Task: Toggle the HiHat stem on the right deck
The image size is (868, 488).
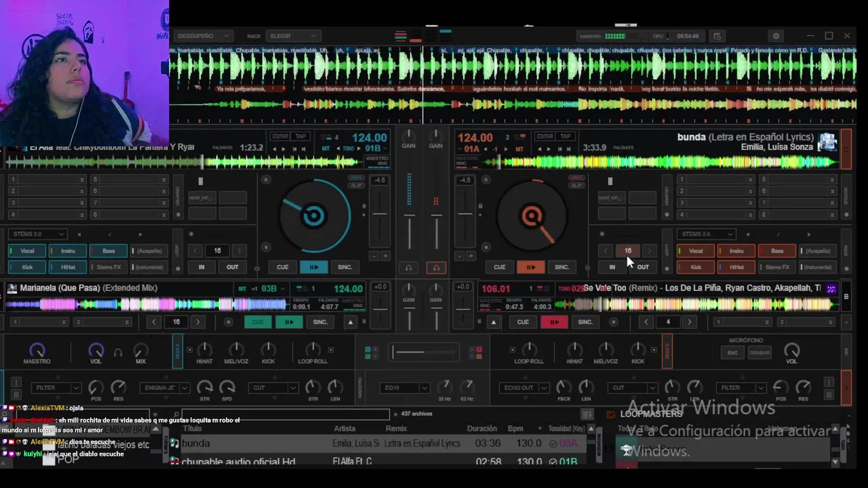Action: 736,267
